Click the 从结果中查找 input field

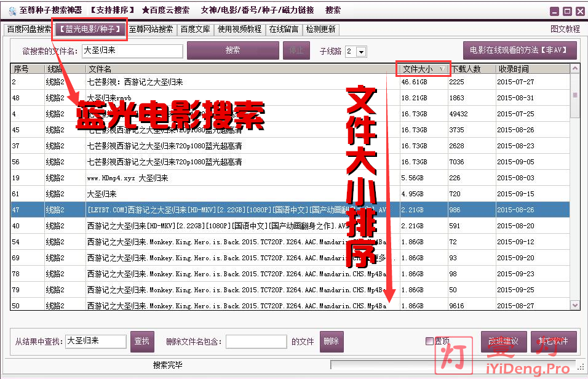[95, 341]
